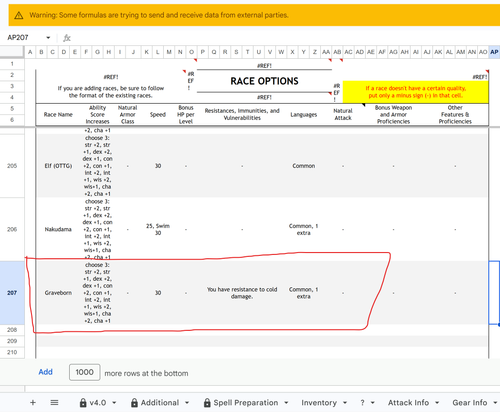Switch to the Gear Info sheet tab
500x412 pixels.
tap(470, 403)
